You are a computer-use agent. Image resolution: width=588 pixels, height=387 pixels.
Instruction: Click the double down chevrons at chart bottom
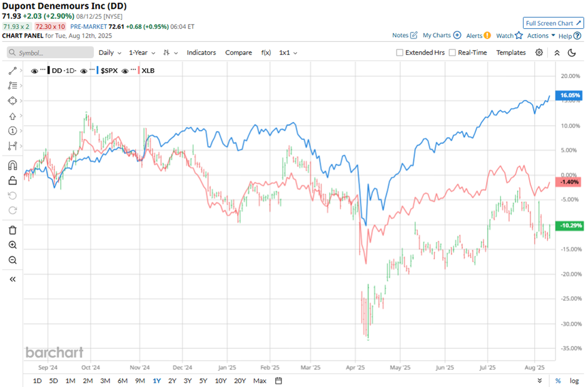point(540,381)
